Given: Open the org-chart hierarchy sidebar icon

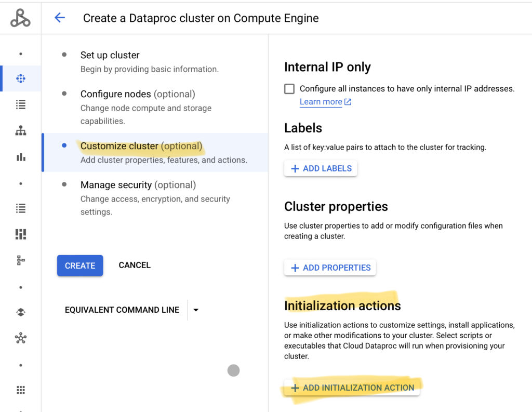Looking at the screenshot, I should 21,131.
